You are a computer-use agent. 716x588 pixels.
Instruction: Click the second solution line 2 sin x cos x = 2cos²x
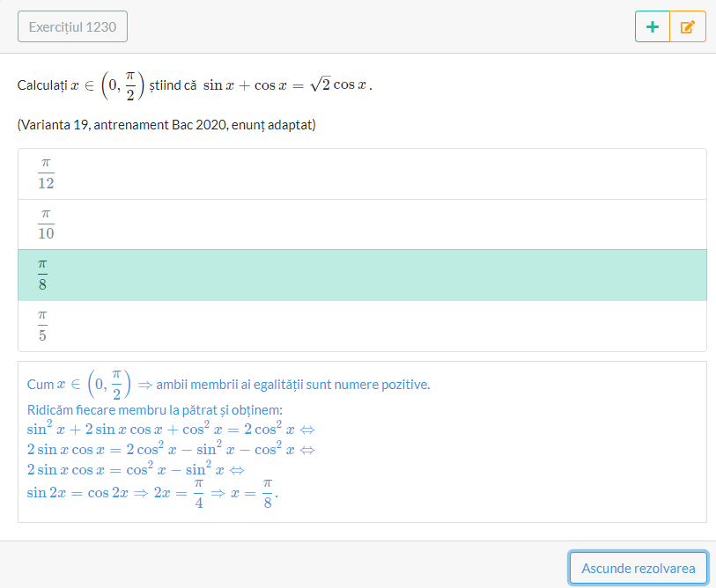[x=171, y=449]
